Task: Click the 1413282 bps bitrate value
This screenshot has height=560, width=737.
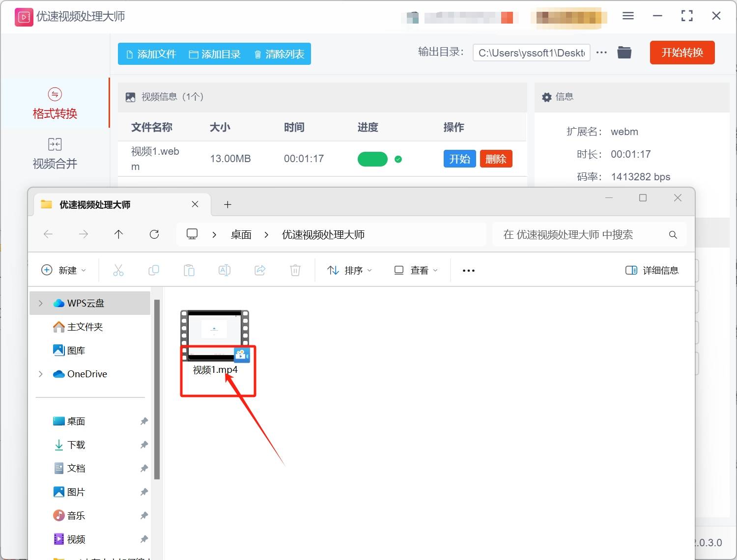Action: tap(641, 177)
